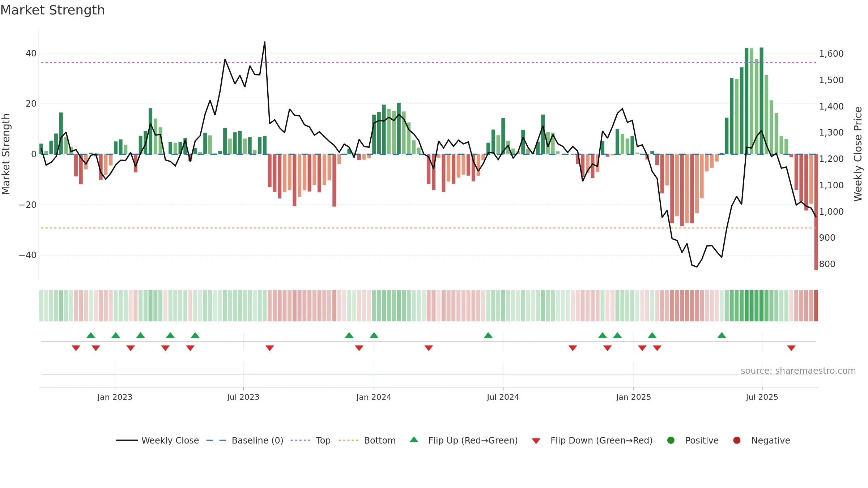Click the first flip-down marker after Jul 2023
The height and width of the screenshot is (488, 868).
(x=270, y=348)
